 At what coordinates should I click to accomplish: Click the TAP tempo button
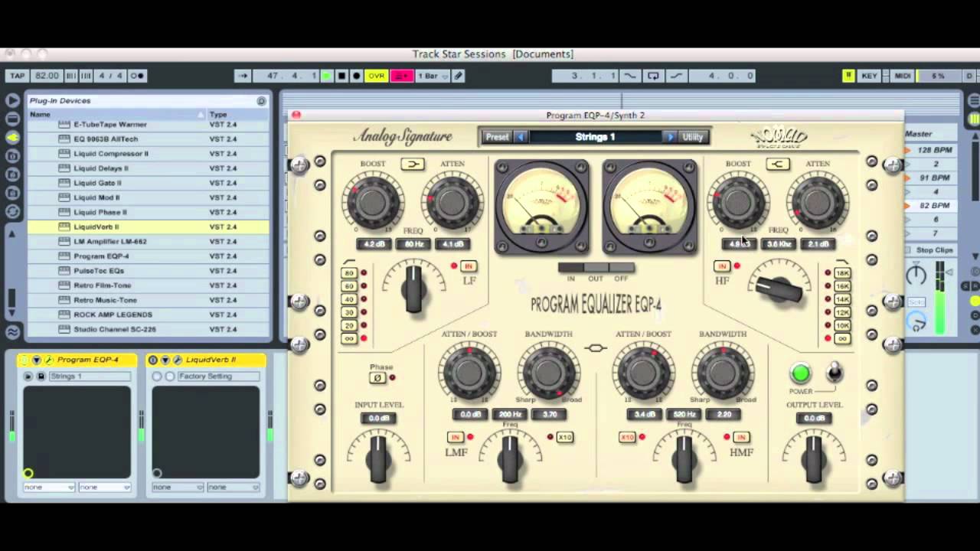17,76
